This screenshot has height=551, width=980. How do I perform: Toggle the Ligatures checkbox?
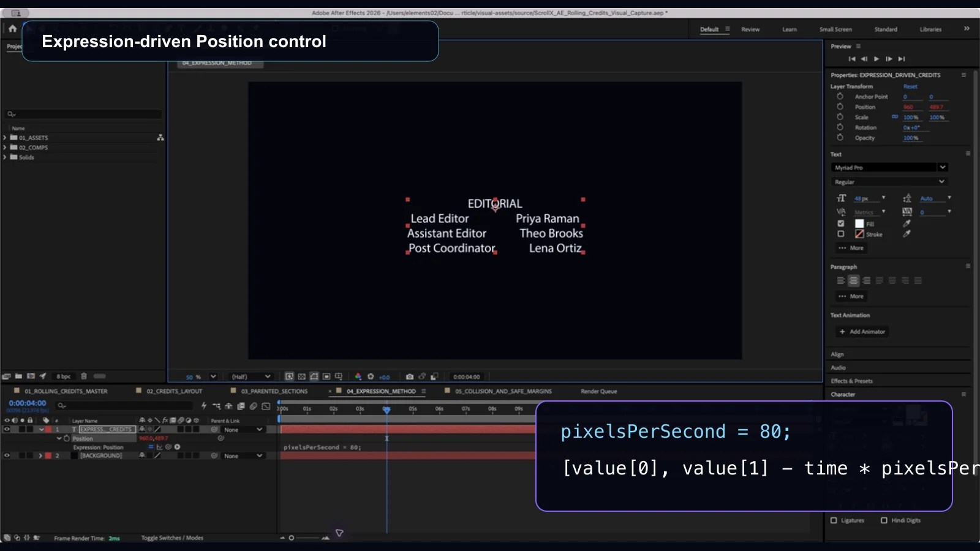coord(834,520)
